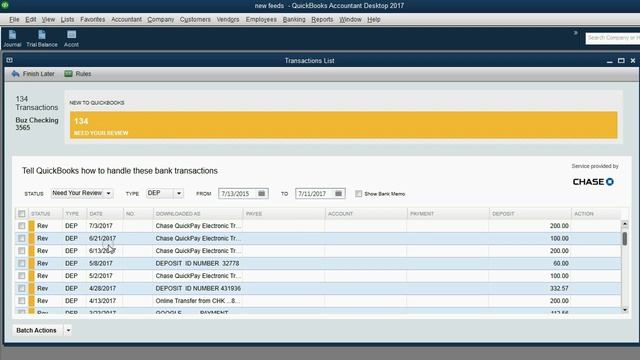The width and height of the screenshot is (640, 360).
Task: Open the Accountant menu
Action: 127,19
